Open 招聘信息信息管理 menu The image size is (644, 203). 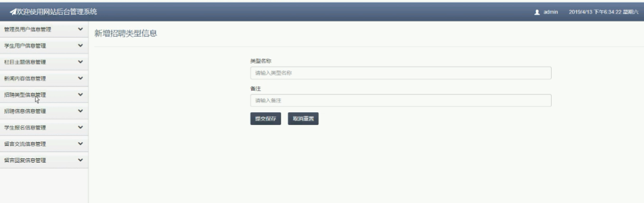point(44,111)
